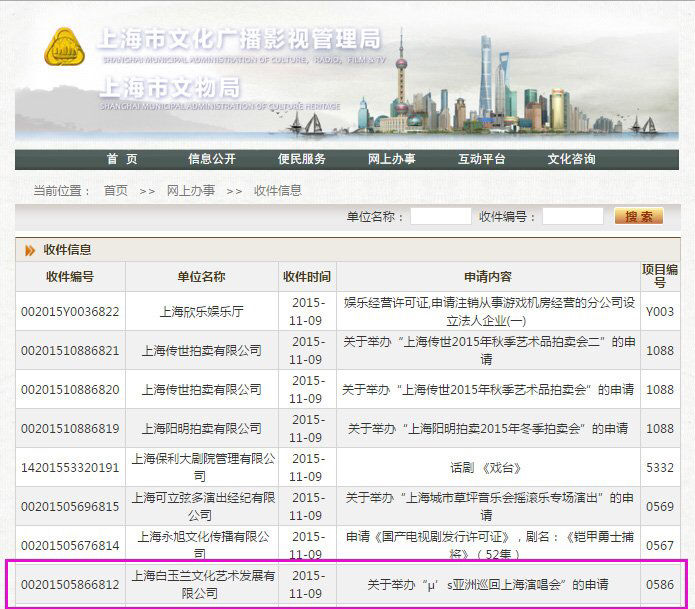Select receipt number 0020151088​6819

(x=70, y=429)
